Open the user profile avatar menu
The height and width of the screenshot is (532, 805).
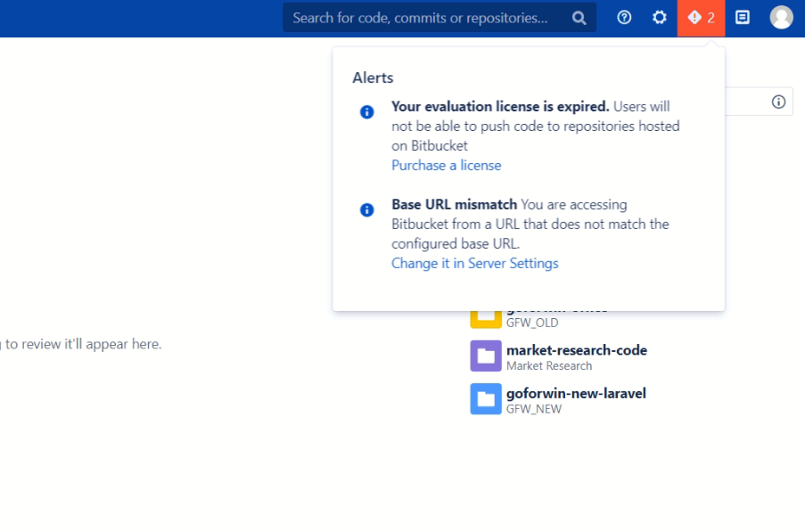point(782,18)
